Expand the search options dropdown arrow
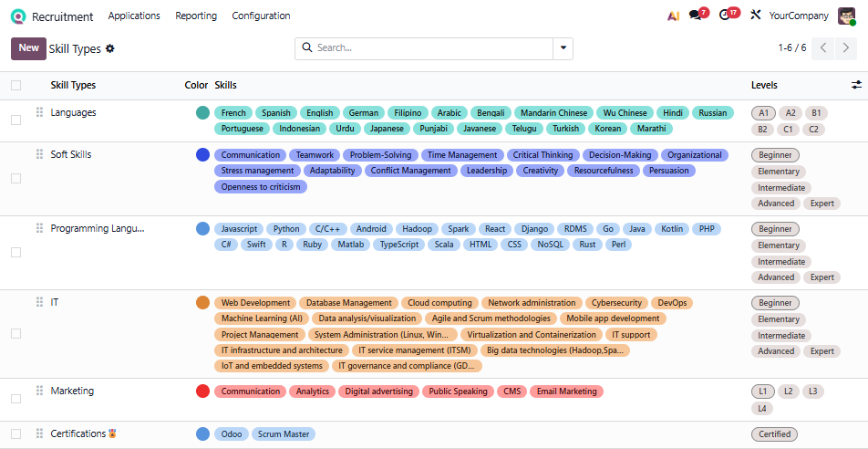868x449 pixels. click(x=563, y=47)
